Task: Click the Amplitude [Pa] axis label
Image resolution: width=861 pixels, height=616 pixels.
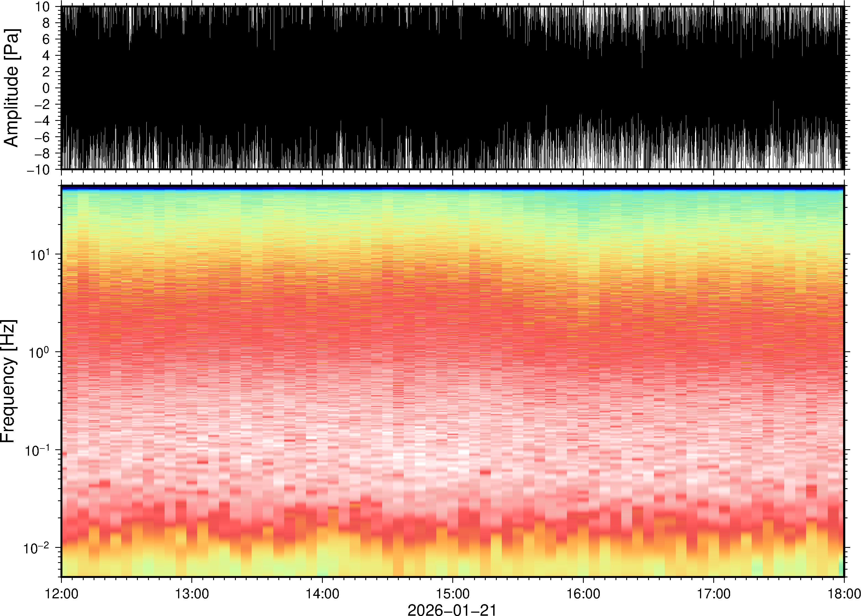Action: pos(11,88)
